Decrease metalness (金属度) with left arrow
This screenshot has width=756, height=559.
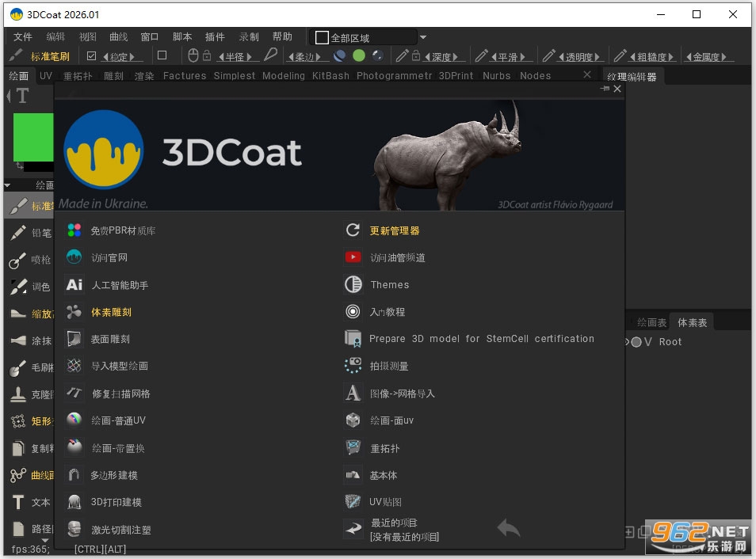pos(689,57)
